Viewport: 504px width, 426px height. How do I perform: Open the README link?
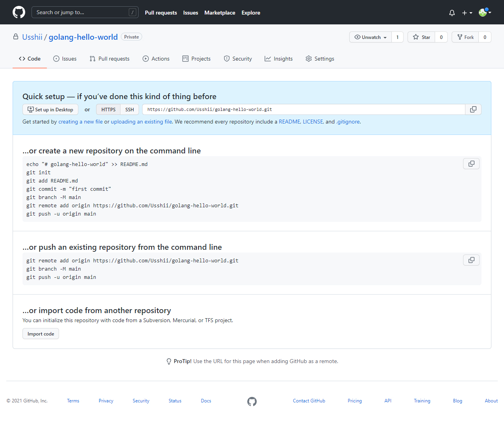coord(289,122)
